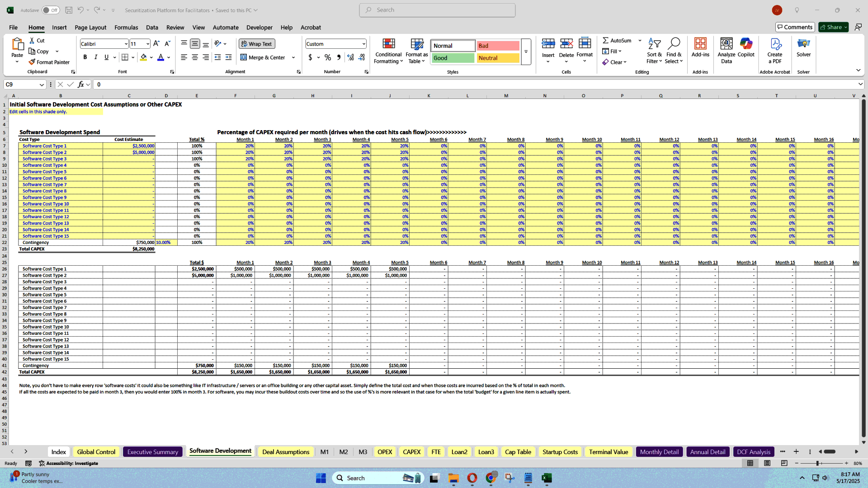Switch to Page Break Preview
Image resolution: width=868 pixels, height=488 pixels.
[x=784, y=463]
